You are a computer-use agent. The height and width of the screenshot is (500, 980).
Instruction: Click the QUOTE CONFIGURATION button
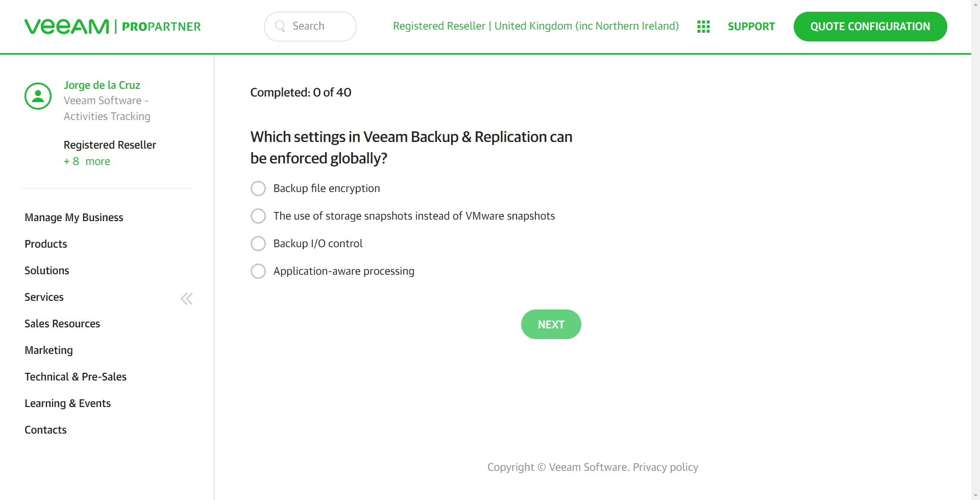coord(870,27)
